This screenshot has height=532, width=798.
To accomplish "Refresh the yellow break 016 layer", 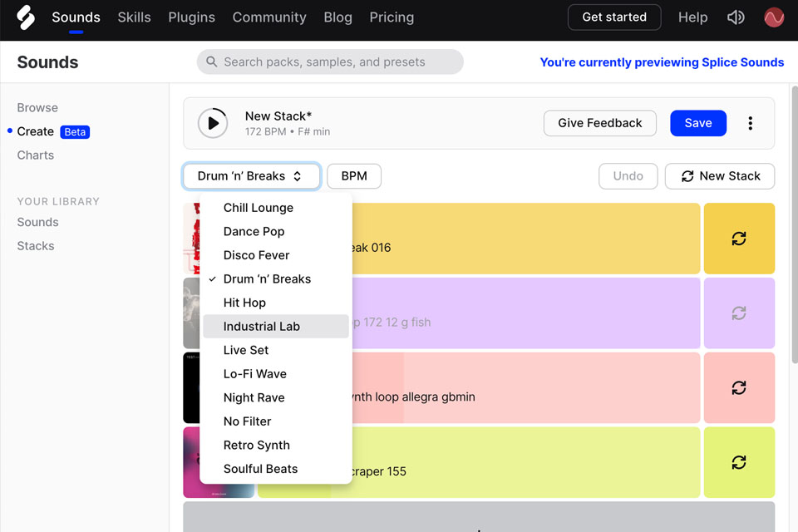I will pyautogui.click(x=739, y=239).
